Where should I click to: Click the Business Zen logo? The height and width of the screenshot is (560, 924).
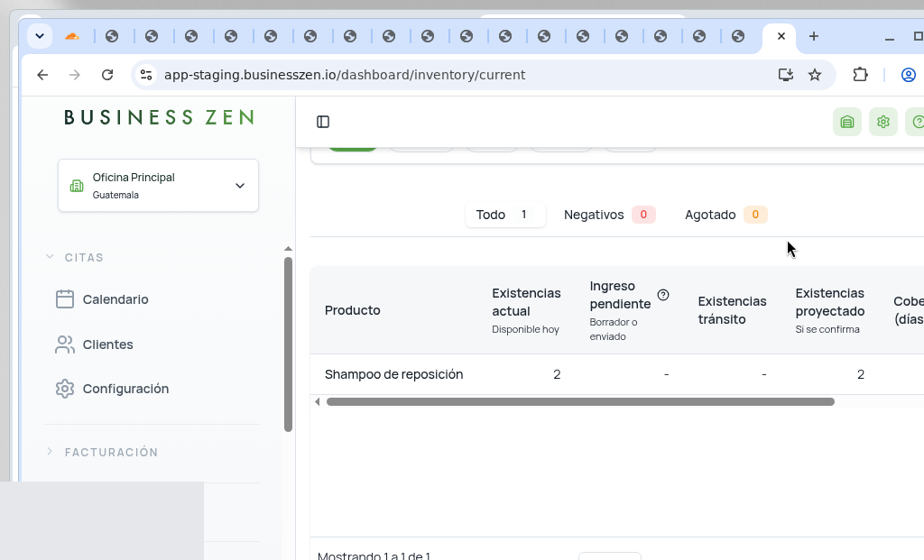click(x=159, y=117)
